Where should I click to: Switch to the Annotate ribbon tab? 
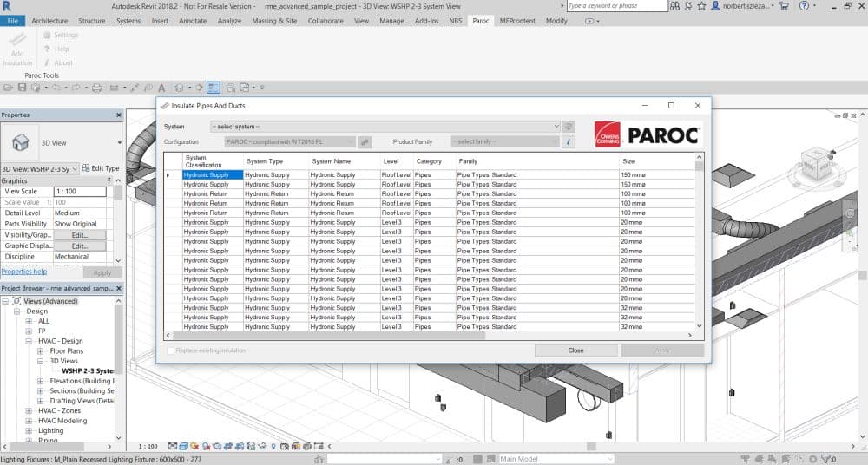(193, 21)
